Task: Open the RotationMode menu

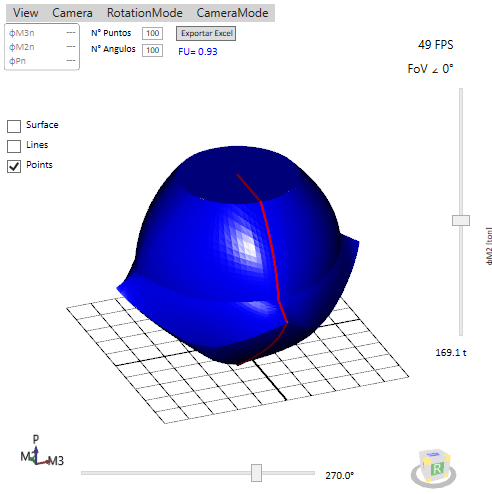Action: pyautogui.click(x=145, y=13)
